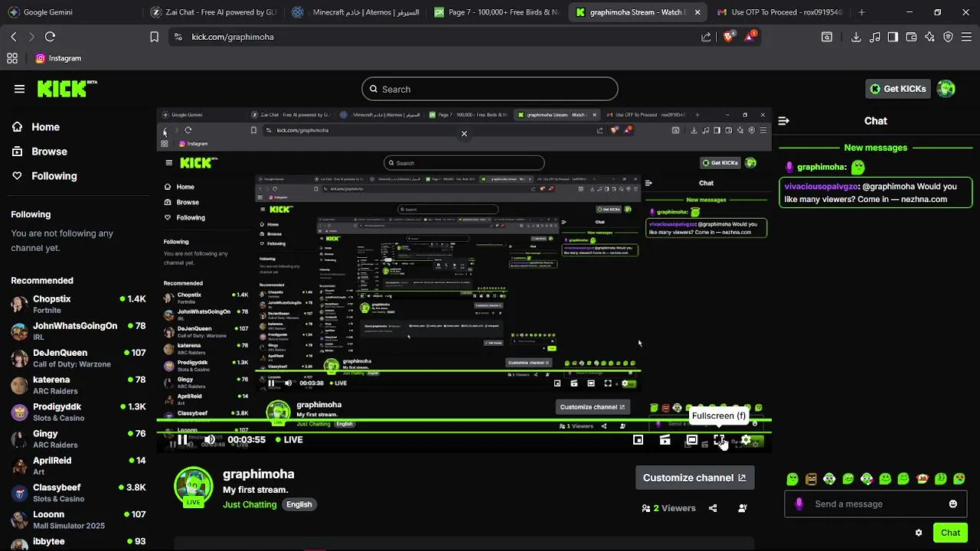
Task: Create a clip from the stream
Action: click(x=665, y=440)
